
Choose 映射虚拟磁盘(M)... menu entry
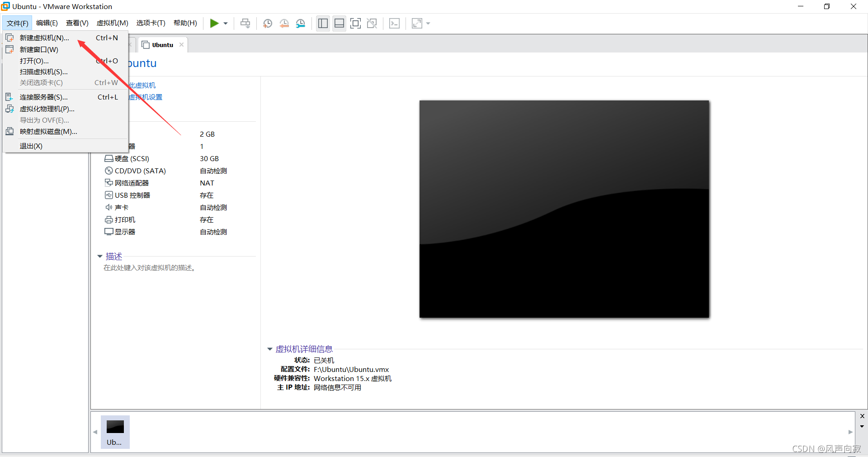(x=65, y=131)
